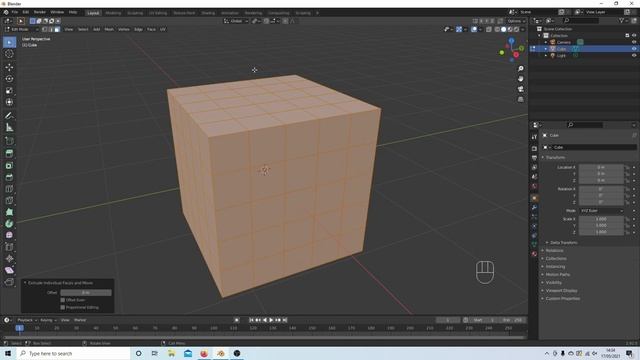Open the Mail app from taskbar
The height and width of the screenshot is (360, 640).
pyautogui.click(x=188, y=353)
